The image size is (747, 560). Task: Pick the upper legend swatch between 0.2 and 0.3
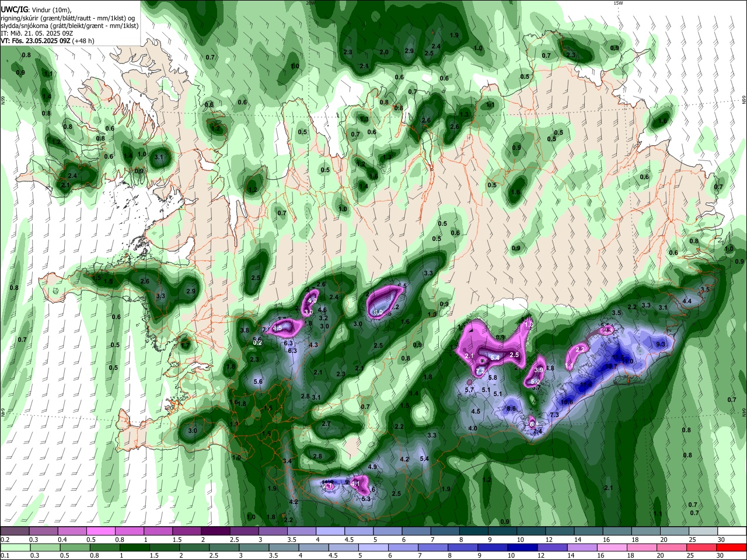(14, 531)
